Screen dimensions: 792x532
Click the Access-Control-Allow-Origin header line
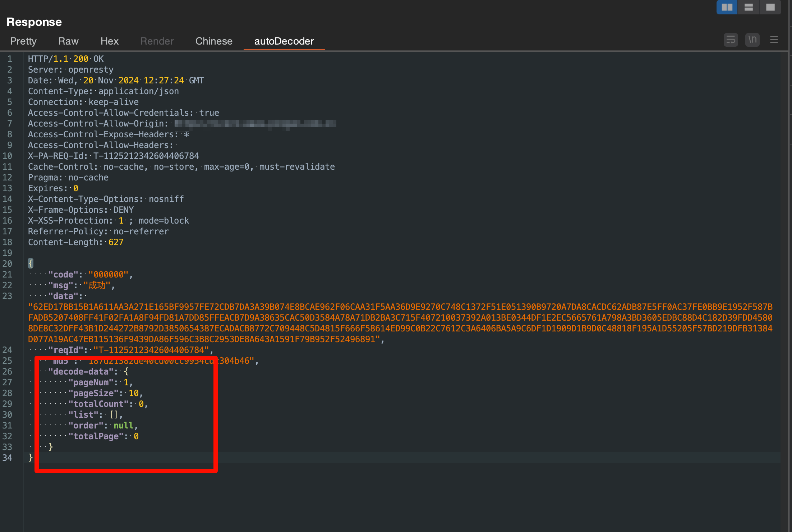[x=182, y=123]
